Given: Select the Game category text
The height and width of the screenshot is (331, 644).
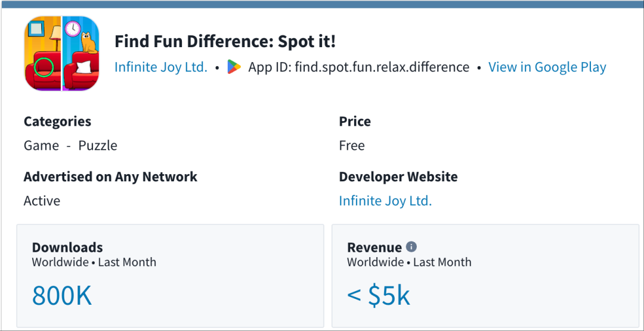Looking at the screenshot, I should [x=41, y=146].
